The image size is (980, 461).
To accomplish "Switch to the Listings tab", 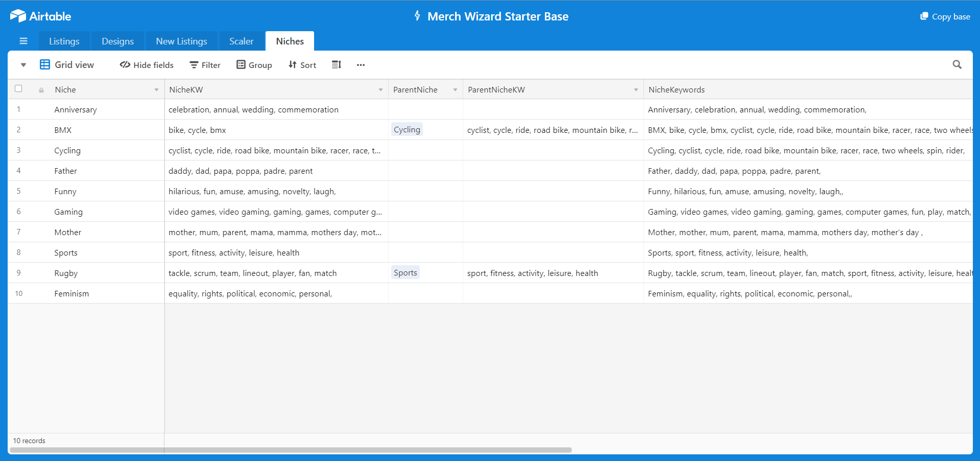I will coord(64,41).
